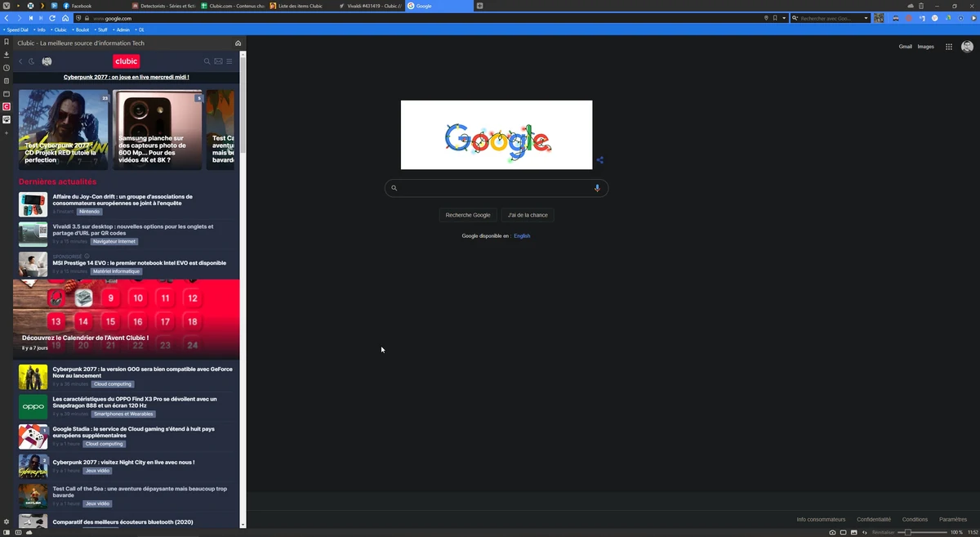Open the Google apps grid
Image resolution: width=980 pixels, height=537 pixels.
(949, 47)
